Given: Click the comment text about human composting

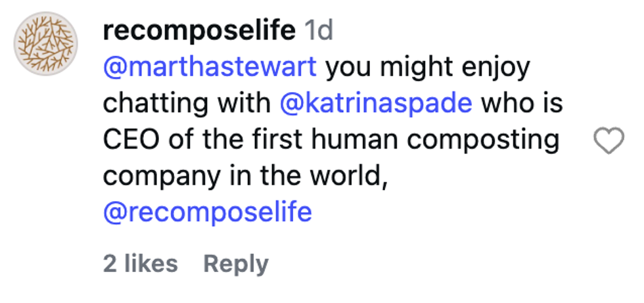Looking at the screenshot, I should point(331,140).
